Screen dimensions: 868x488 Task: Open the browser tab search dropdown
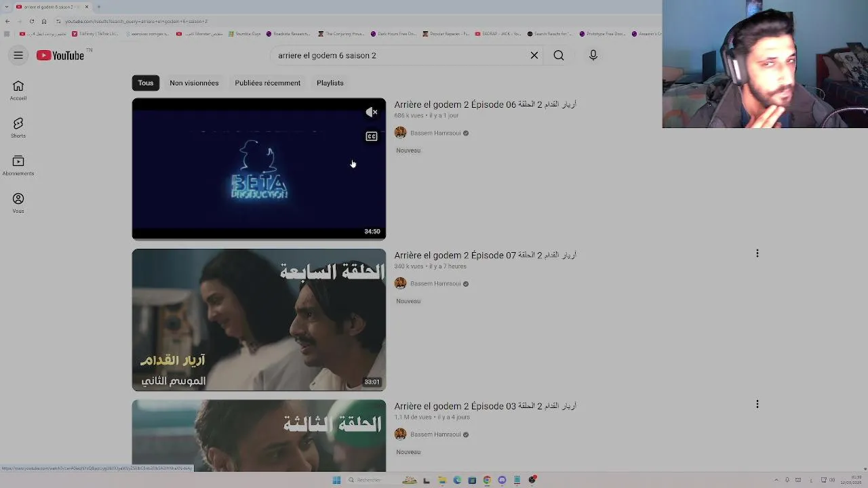click(6, 7)
